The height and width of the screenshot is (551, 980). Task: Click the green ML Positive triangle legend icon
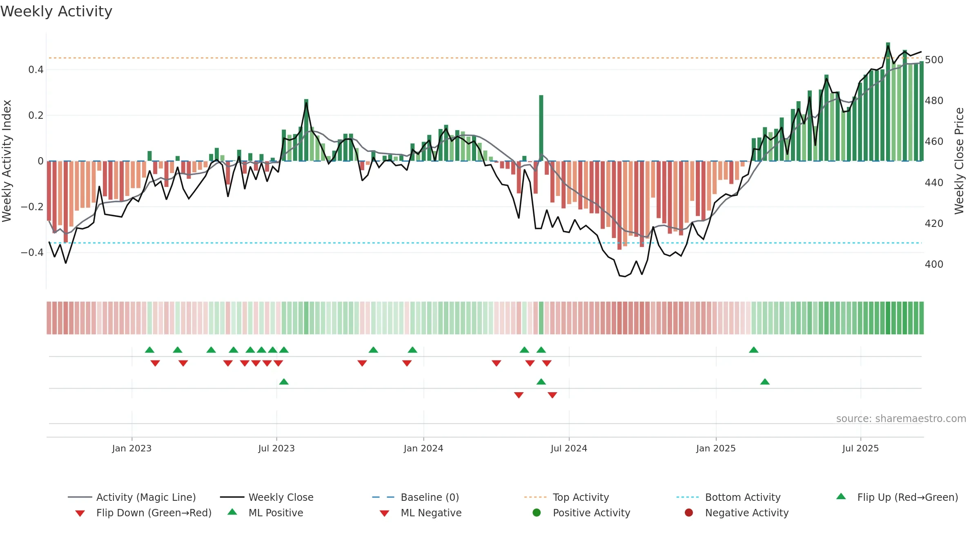coord(232,512)
